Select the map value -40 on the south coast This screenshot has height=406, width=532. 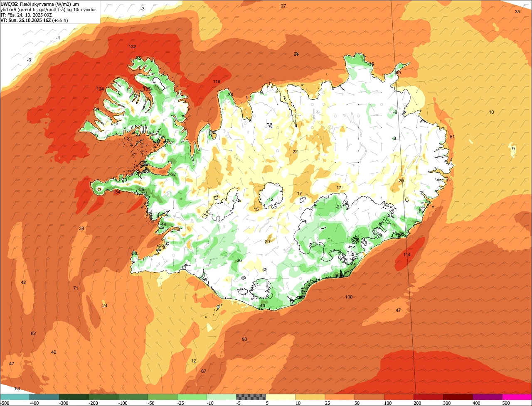(x=261, y=306)
